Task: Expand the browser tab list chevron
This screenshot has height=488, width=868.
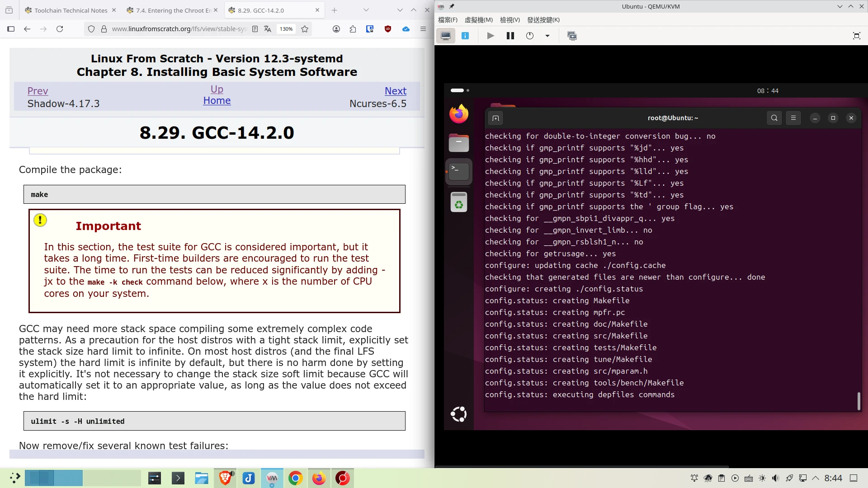Action: [366, 10]
